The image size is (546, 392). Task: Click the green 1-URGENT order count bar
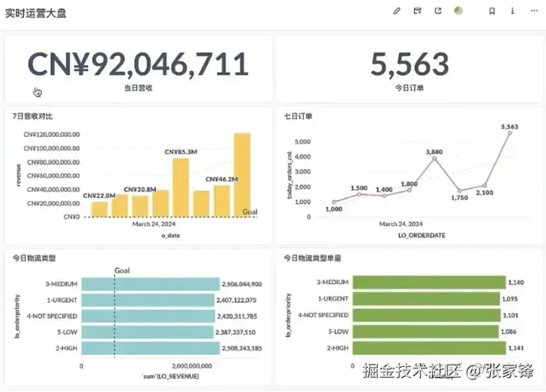(x=426, y=299)
